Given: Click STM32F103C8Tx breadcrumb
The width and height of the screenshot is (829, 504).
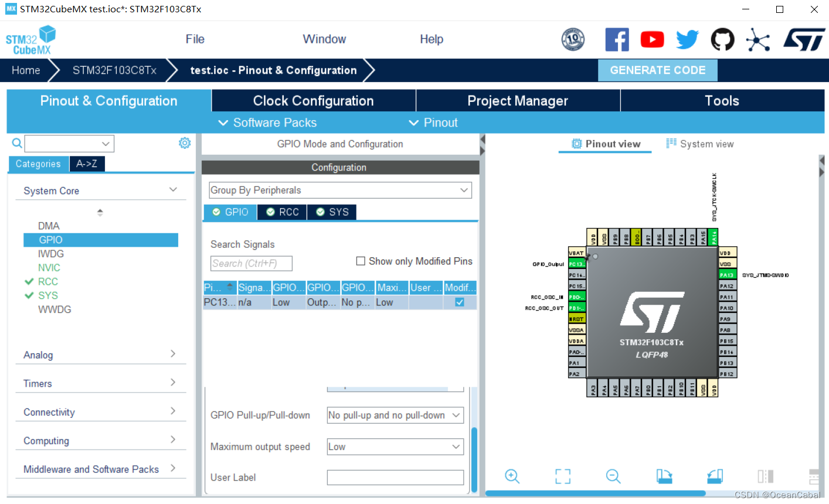Looking at the screenshot, I should 114,70.
